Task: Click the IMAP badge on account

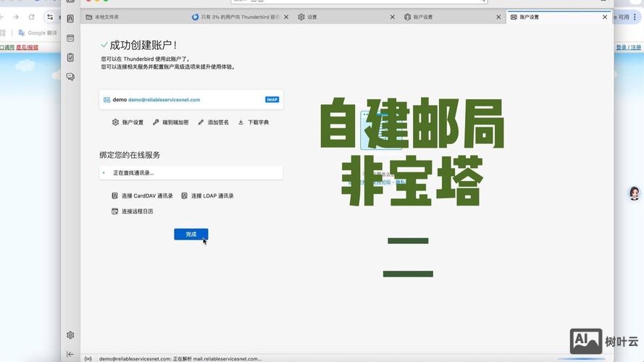Action: click(272, 100)
